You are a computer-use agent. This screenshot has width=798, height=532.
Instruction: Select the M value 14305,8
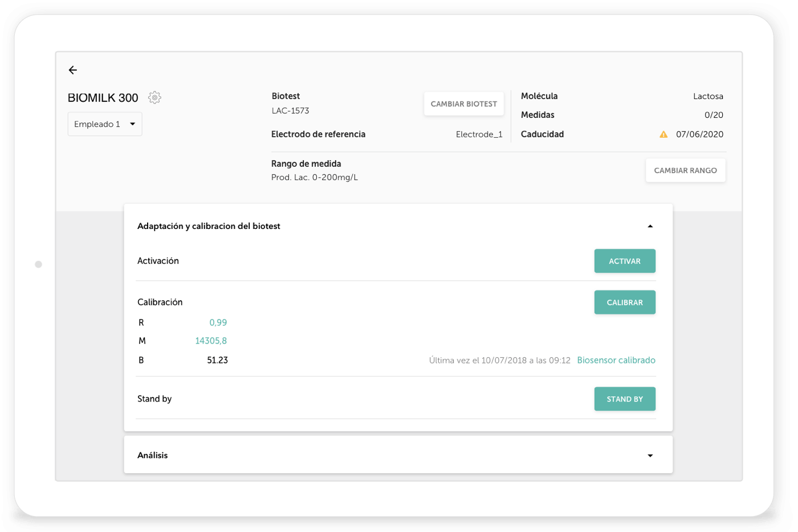pos(211,341)
